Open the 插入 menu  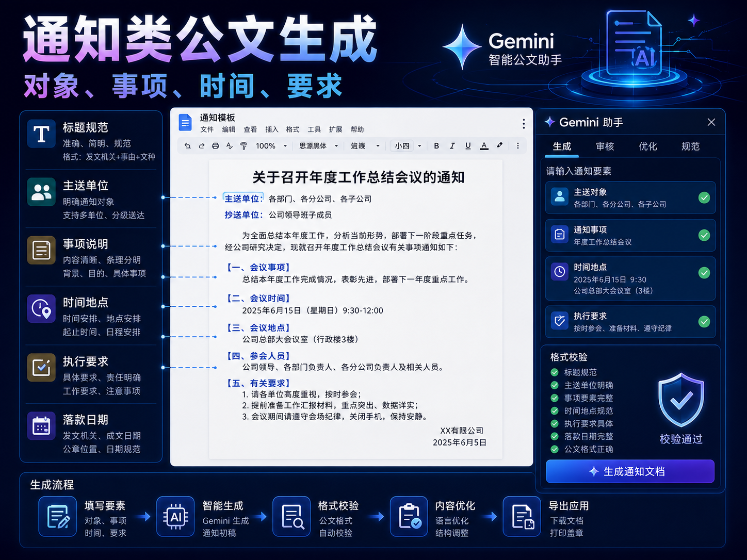[x=272, y=129]
